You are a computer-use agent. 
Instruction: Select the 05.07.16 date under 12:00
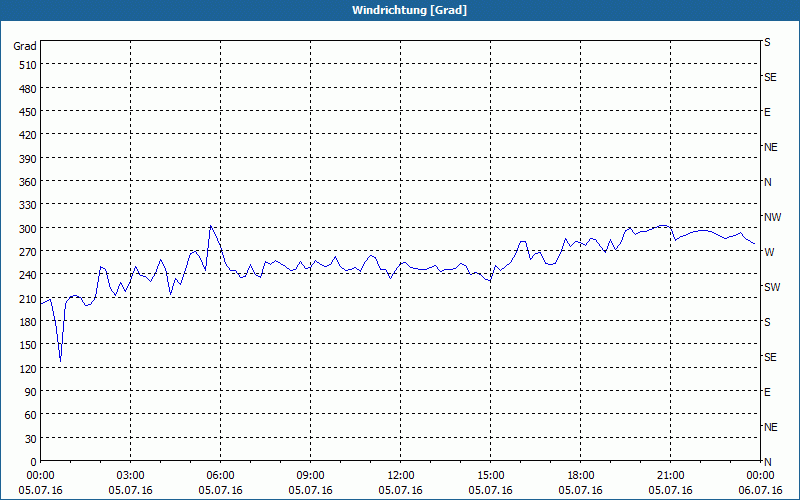pyautogui.click(x=401, y=490)
